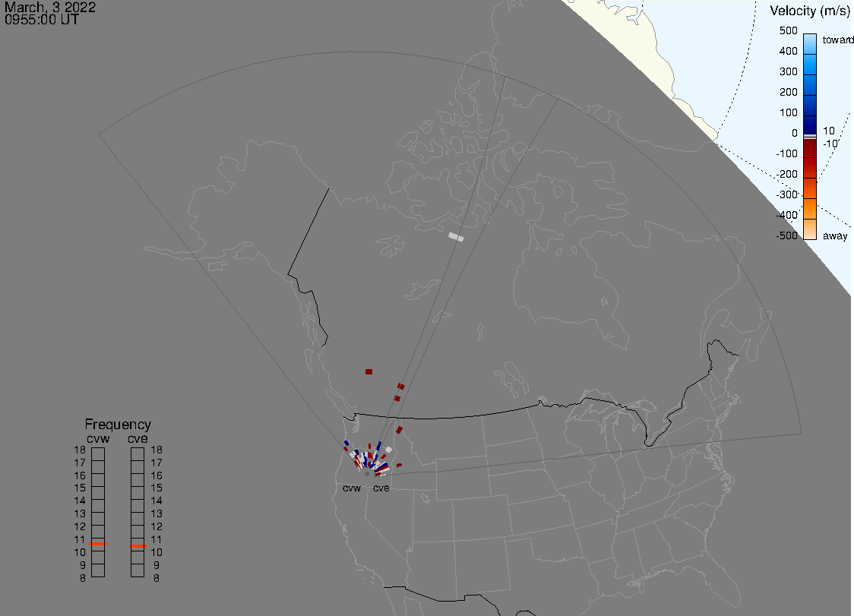This screenshot has width=854, height=616.
Task: Pick the orange swatch between -300 and -400
Action: [810, 209]
